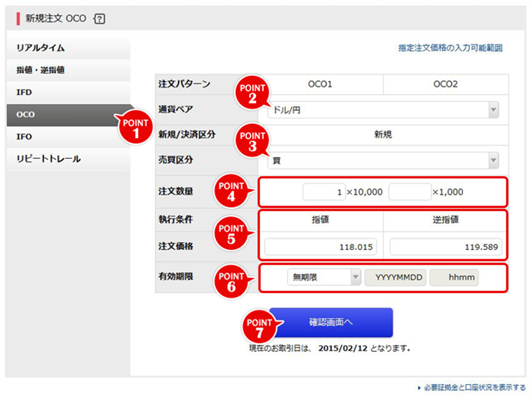Open 指定注文価格の入力可能範囲 link
The width and height of the screenshot is (532, 401).
click(x=450, y=48)
